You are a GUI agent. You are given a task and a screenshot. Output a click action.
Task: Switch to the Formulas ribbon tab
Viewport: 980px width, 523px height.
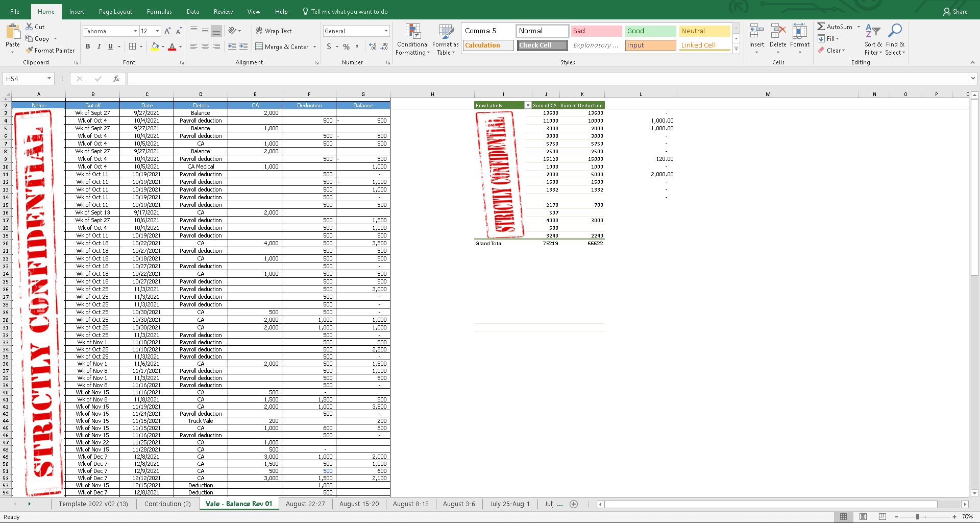click(159, 11)
